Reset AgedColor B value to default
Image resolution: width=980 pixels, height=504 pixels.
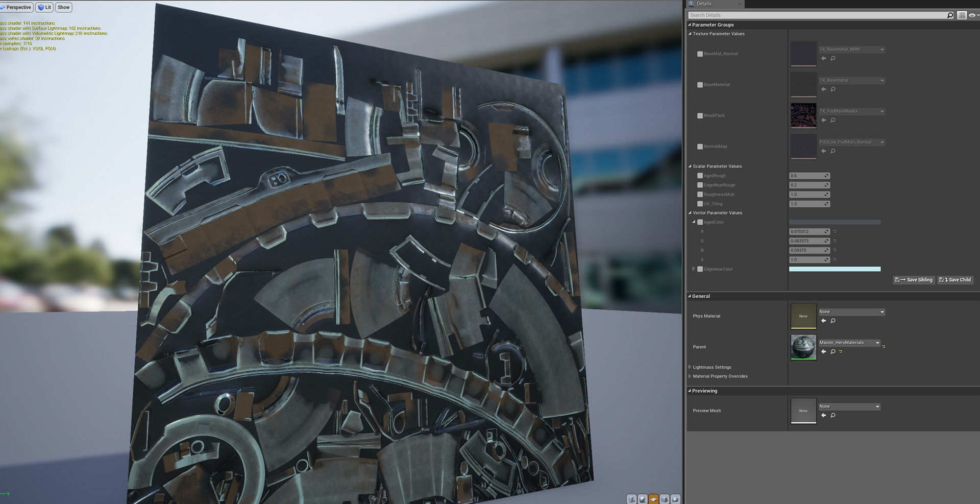pyautogui.click(x=835, y=250)
